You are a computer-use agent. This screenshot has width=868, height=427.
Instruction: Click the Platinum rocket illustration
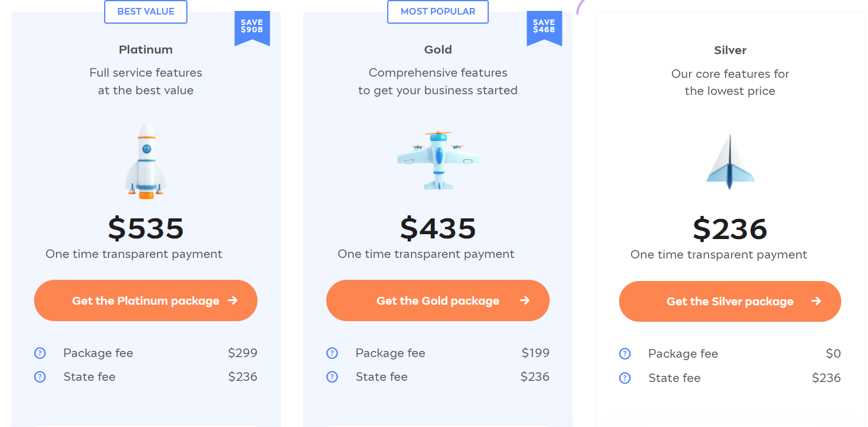(x=145, y=161)
